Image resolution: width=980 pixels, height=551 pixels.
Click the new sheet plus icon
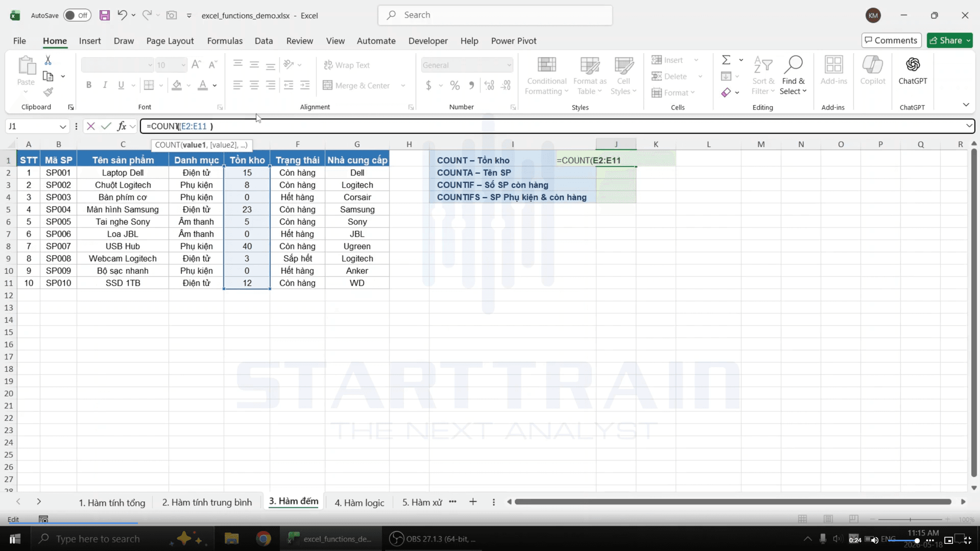coord(473,502)
